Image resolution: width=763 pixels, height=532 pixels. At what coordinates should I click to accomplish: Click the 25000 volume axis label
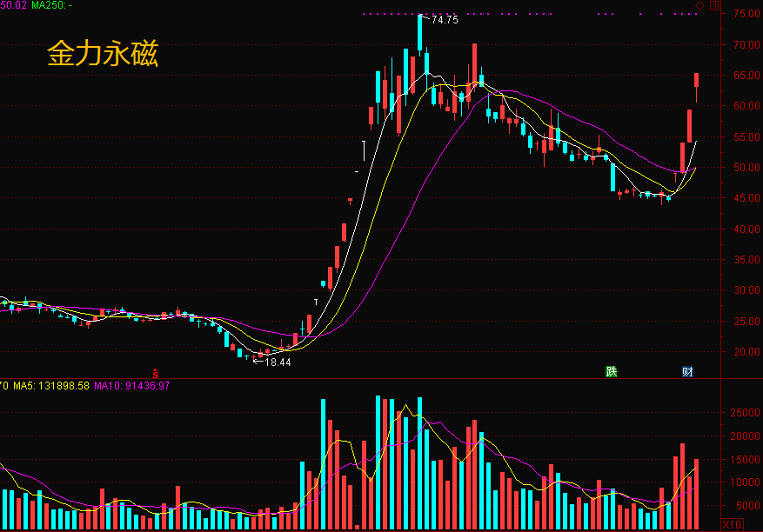(745, 413)
